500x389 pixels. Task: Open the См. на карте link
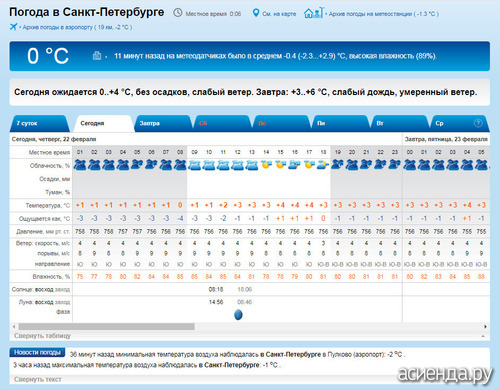point(279,14)
